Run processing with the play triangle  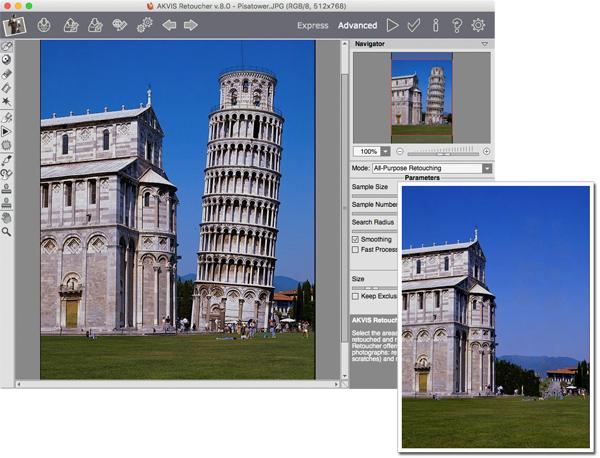[x=392, y=25]
